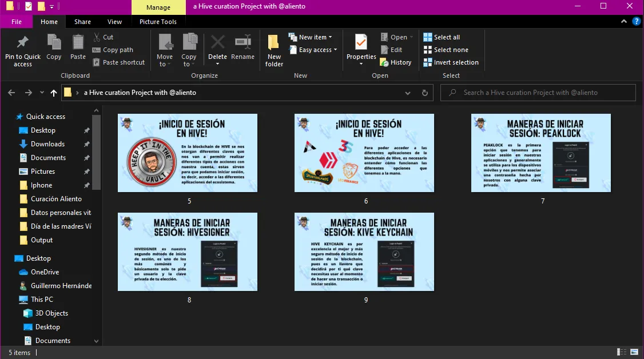Open the Datos personales folder
Viewport: 644px width, 359px height.
(x=61, y=213)
